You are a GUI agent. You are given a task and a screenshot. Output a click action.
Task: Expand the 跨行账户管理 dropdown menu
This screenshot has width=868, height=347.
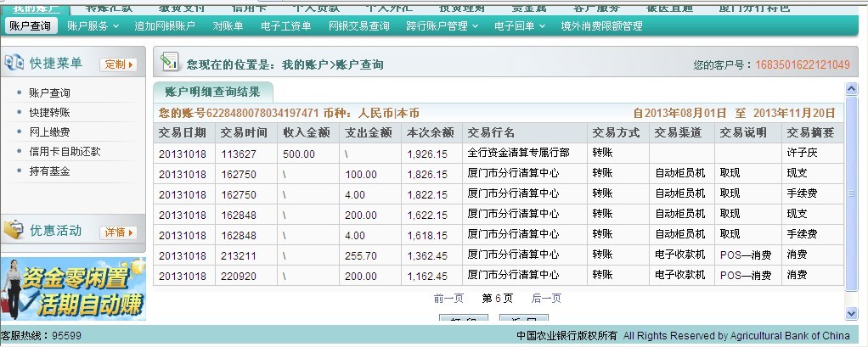442,26
